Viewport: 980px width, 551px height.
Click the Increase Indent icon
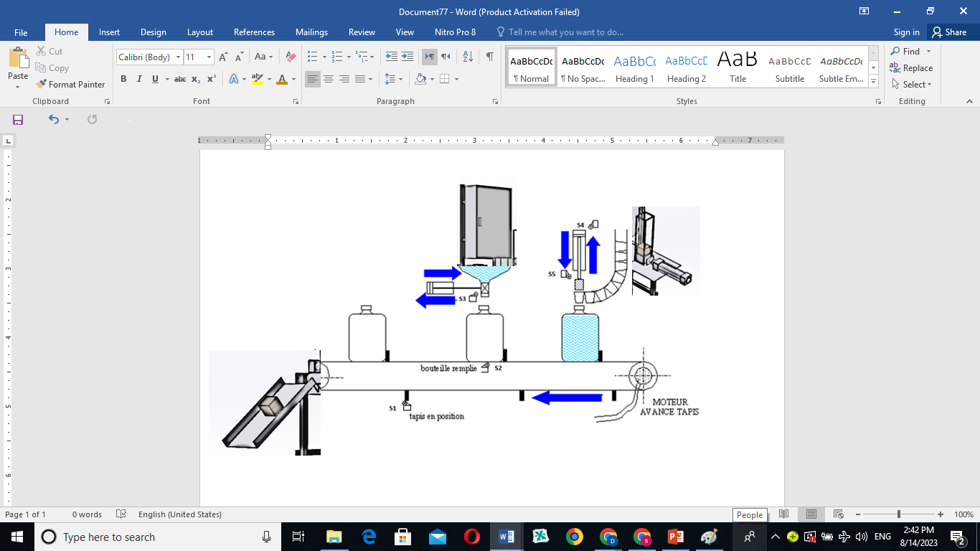coord(407,57)
